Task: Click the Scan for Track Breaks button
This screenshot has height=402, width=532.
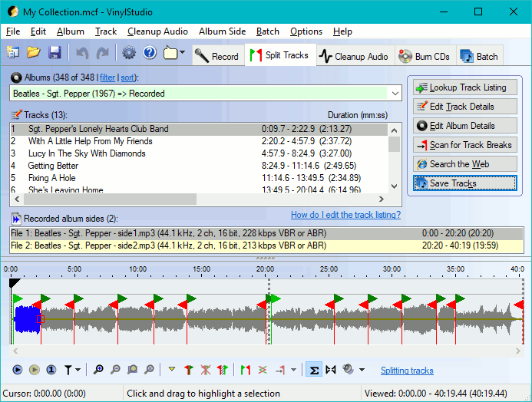Action: [x=464, y=145]
